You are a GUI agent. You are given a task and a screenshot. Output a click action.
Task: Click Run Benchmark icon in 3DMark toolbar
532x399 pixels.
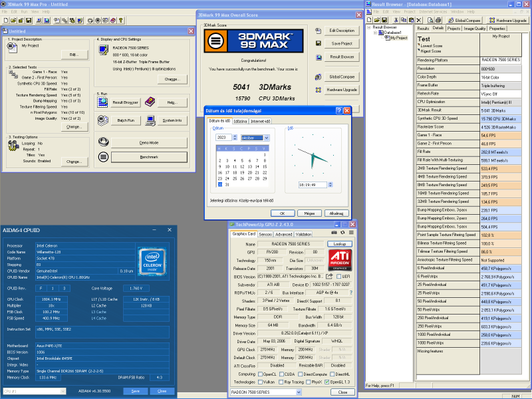click(98, 21)
